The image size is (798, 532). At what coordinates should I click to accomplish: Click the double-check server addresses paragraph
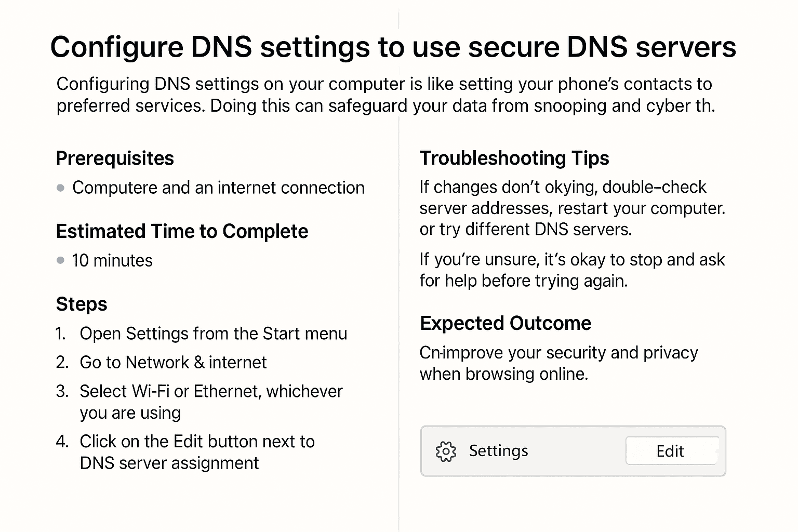point(571,208)
